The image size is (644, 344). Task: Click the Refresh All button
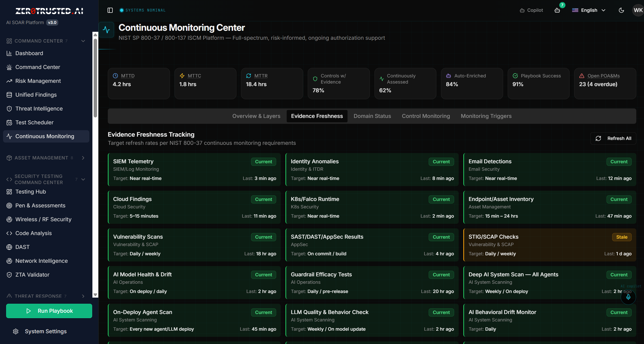click(613, 138)
